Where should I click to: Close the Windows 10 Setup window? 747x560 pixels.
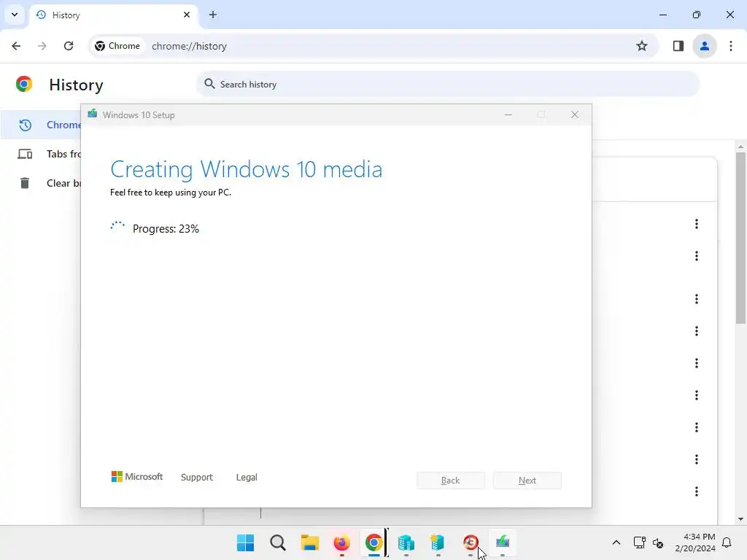tap(575, 114)
